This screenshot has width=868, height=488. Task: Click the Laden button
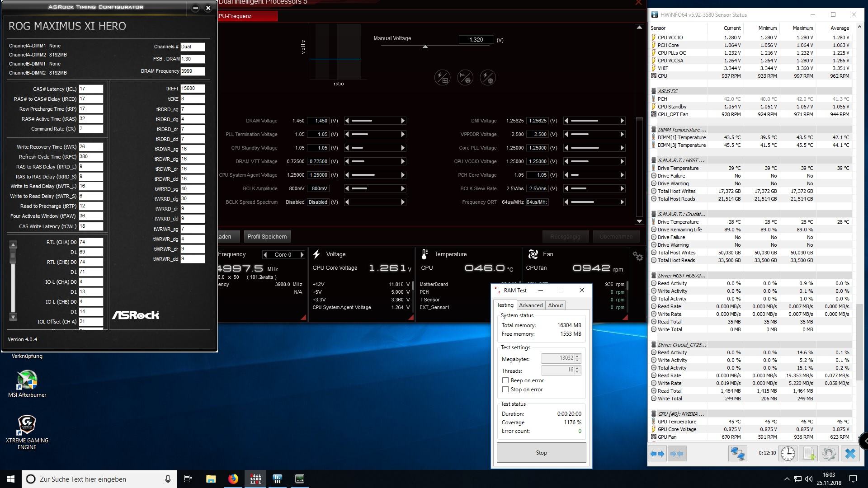pyautogui.click(x=228, y=236)
